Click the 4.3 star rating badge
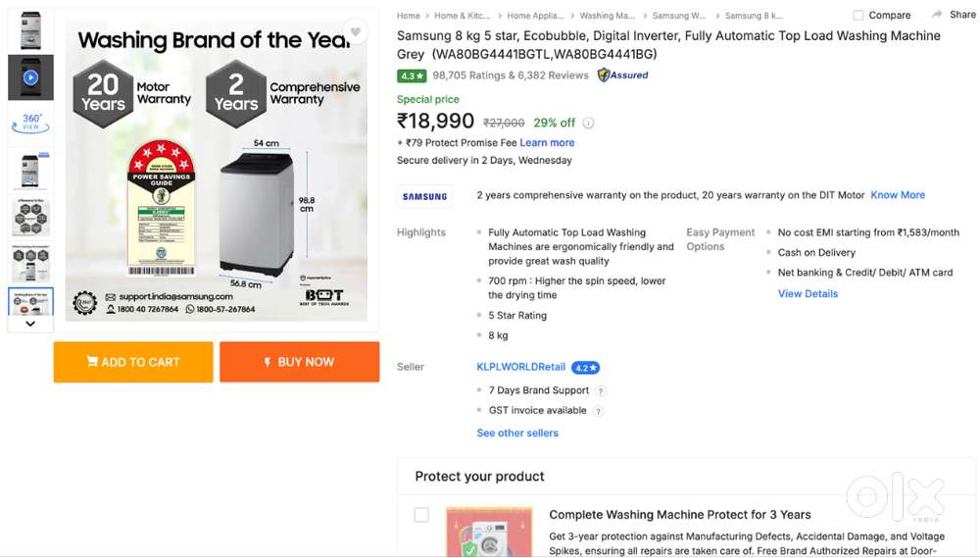The width and height of the screenshot is (980, 558). click(412, 76)
